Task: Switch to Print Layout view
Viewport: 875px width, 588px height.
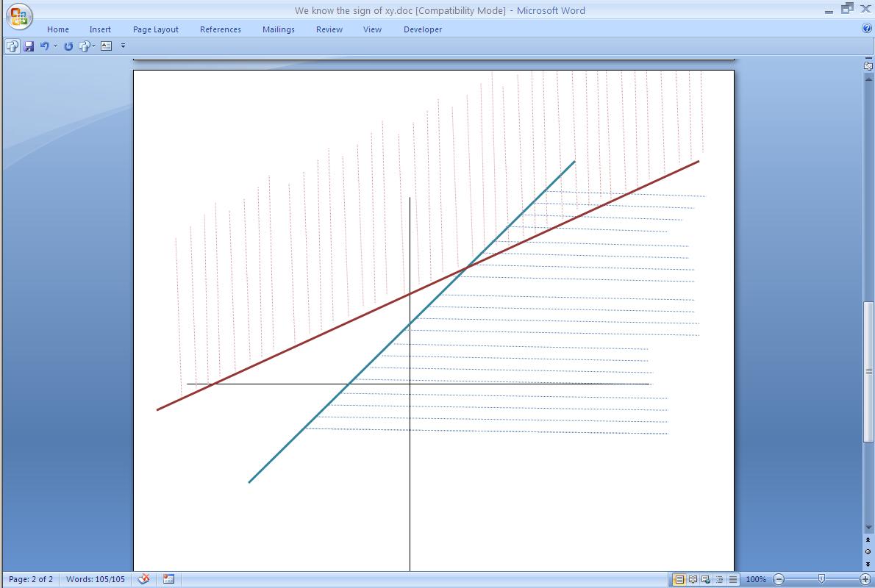Action: [679, 579]
